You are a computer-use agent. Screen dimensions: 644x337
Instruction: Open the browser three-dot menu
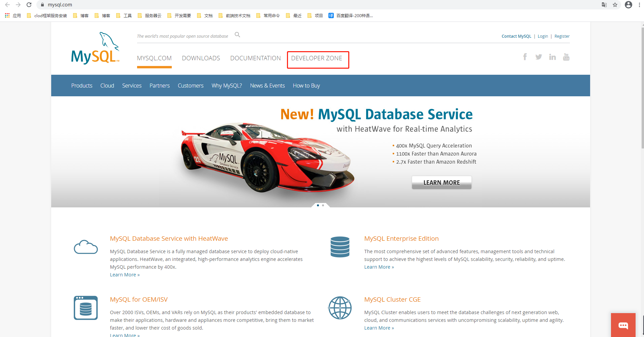[x=639, y=5]
